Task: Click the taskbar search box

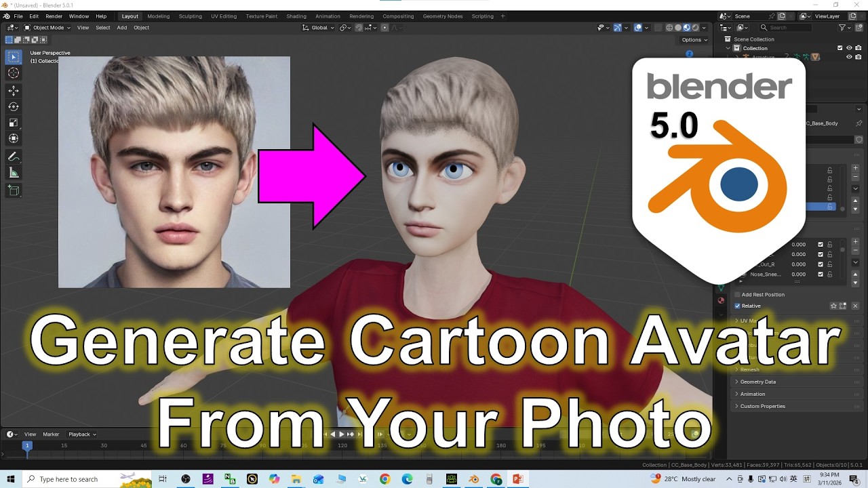Action: [88, 479]
